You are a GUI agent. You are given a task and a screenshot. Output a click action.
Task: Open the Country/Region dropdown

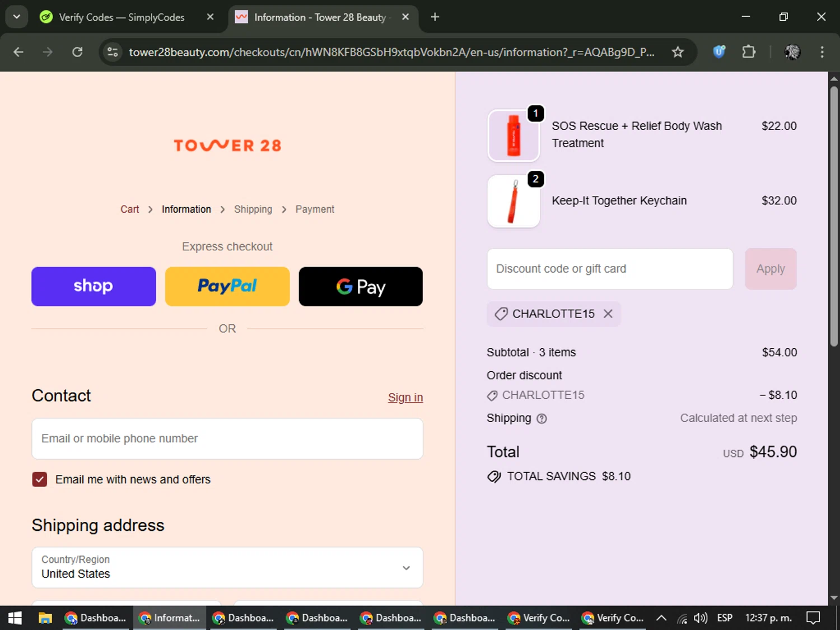pyautogui.click(x=227, y=567)
